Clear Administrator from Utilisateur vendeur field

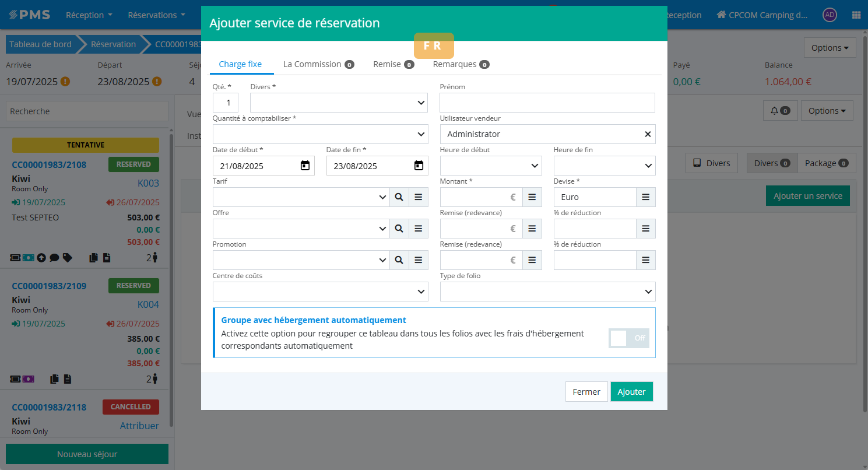click(647, 134)
